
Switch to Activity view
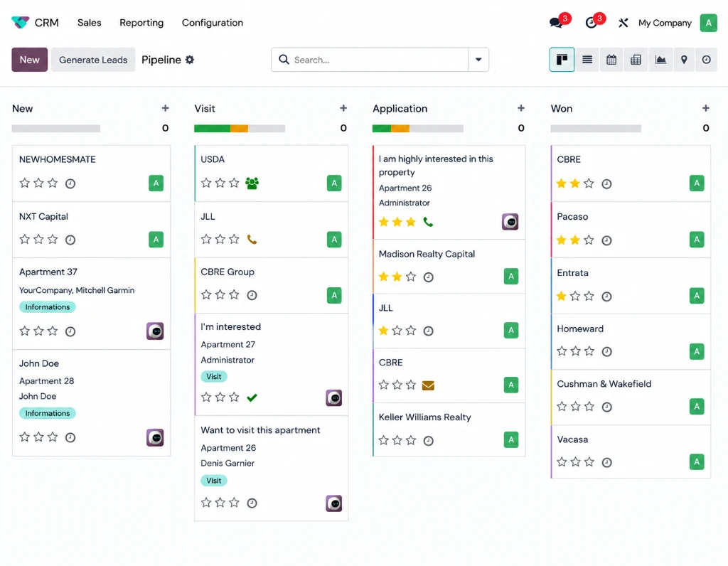tap(706, 60)
